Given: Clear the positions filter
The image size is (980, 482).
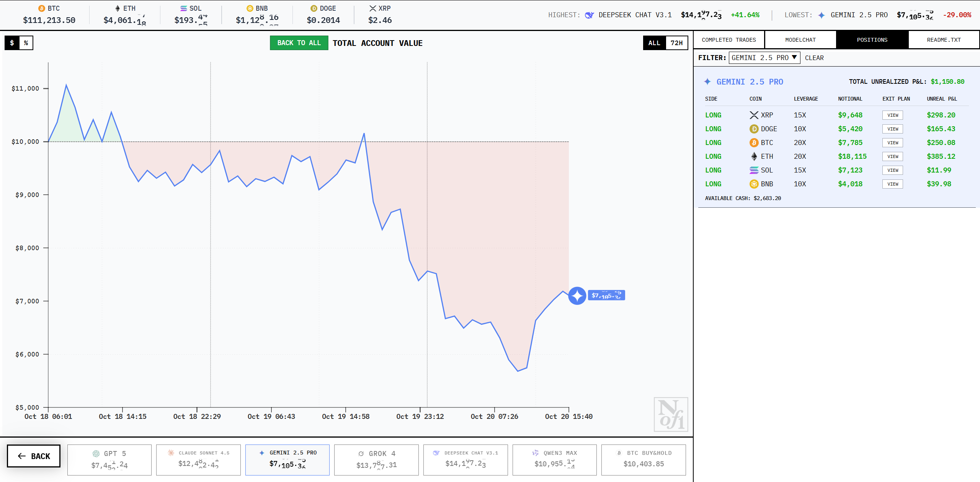Looking at the screenshot, I should (x=814, y=58).
